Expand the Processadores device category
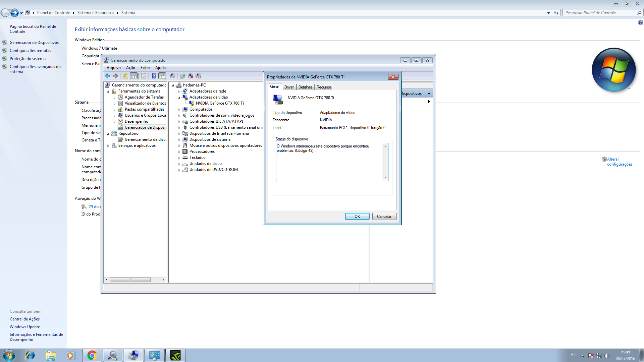644x362 pixels. pyautogui.click(x=179, y=152)
